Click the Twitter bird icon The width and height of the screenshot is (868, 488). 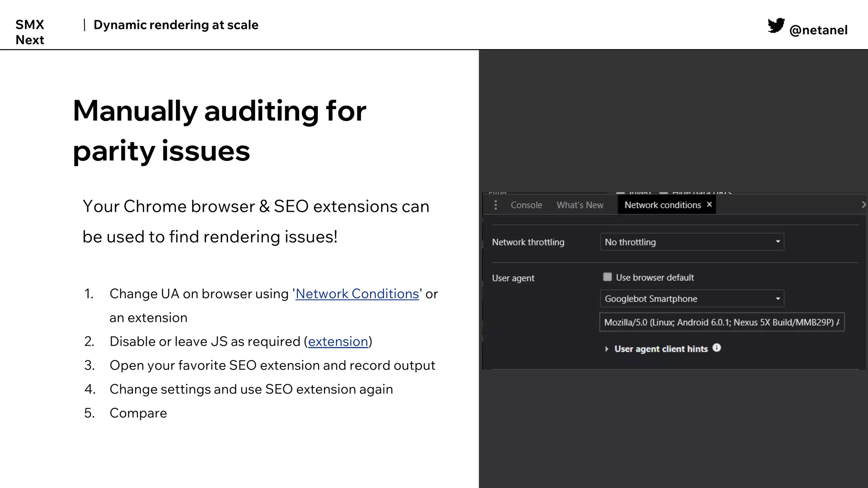coord(776,26)
